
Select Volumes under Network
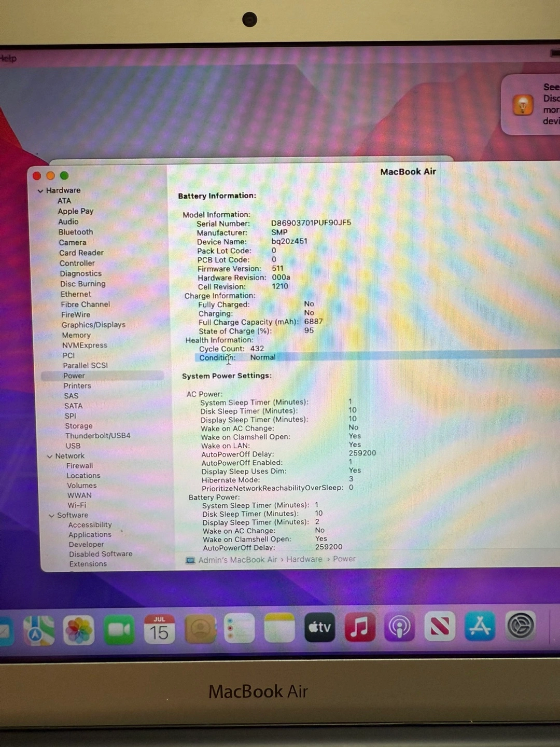point(82,486)
